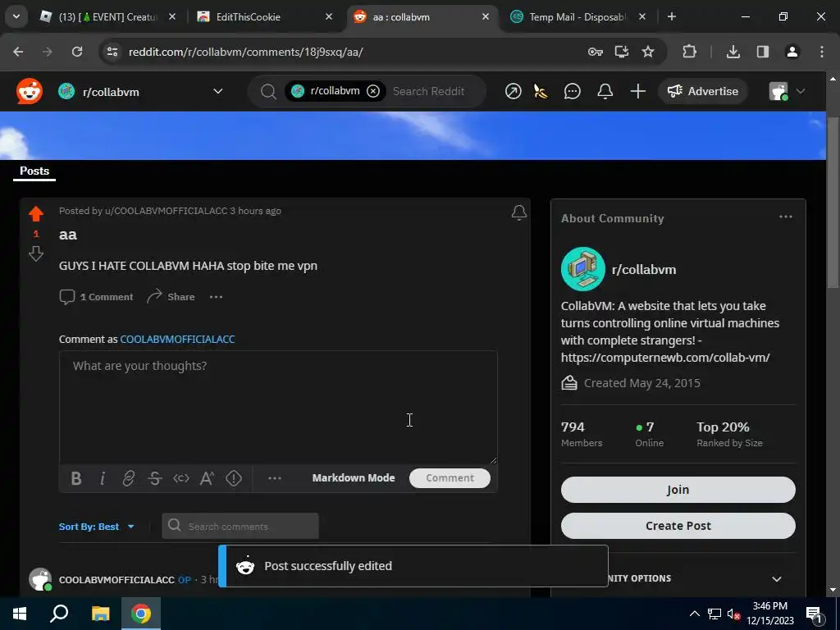The image size is (840, 630).
Task: Open a new browser tab
Action: 671,17
